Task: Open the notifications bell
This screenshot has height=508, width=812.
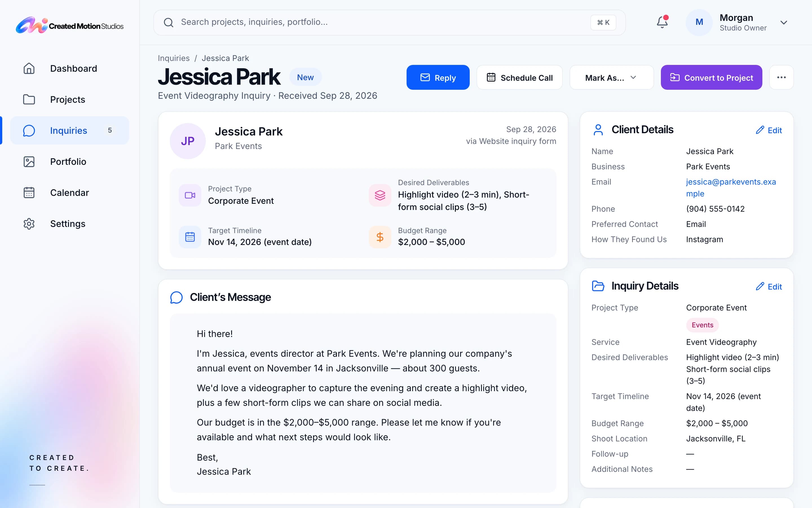Action: pyautogui.click(x=662, y=22)
